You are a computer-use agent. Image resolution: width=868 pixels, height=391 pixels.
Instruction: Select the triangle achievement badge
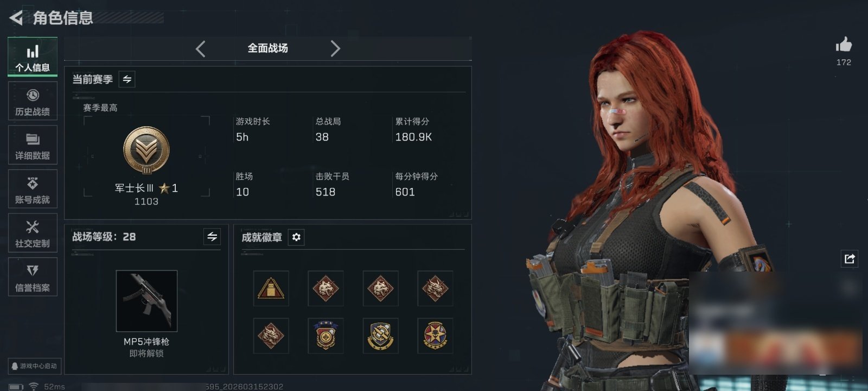click(x=271, y=288)
